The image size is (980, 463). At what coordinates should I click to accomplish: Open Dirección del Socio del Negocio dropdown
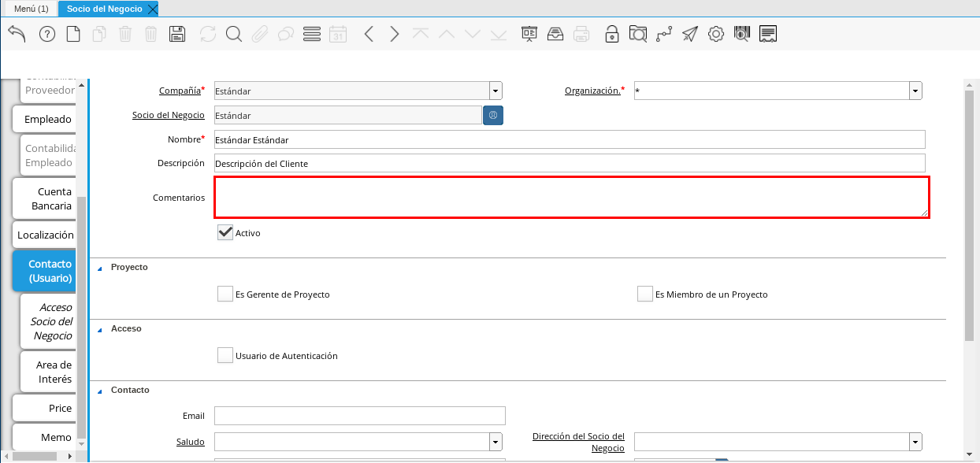915,441
